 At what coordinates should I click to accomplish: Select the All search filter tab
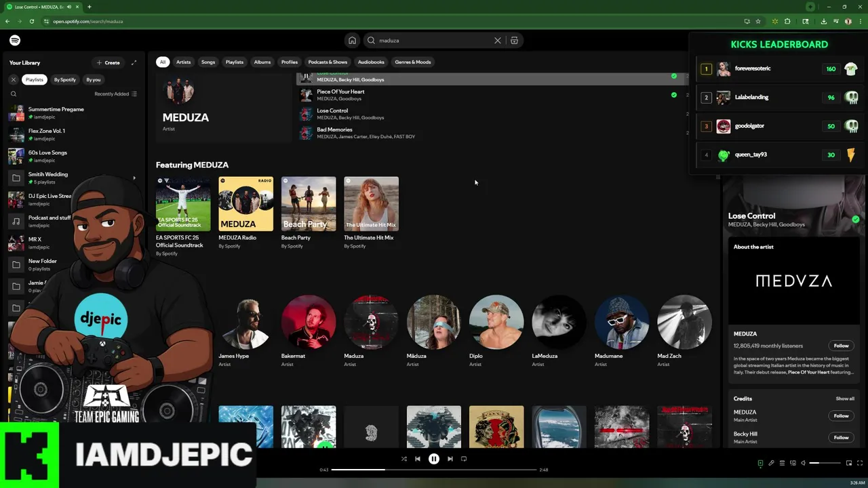coord(162,62)
